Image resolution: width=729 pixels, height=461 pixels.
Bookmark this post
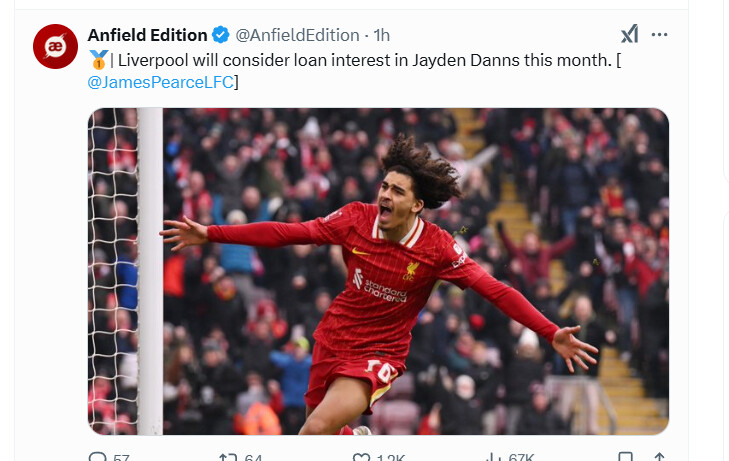625,457
